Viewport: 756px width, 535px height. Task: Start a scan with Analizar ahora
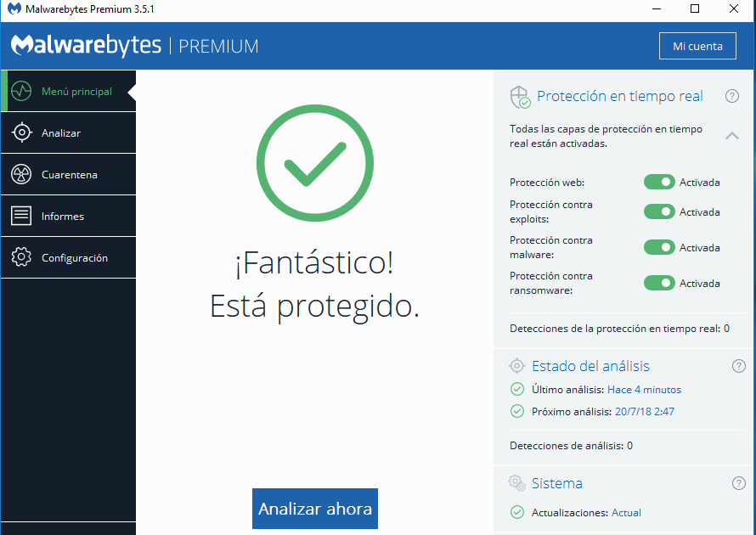coord(315,509)
